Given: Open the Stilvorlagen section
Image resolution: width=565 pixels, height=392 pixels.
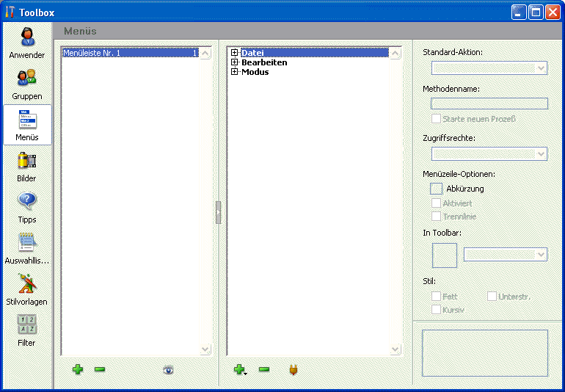Looking at the screenshot, I should tap(27, 289).
